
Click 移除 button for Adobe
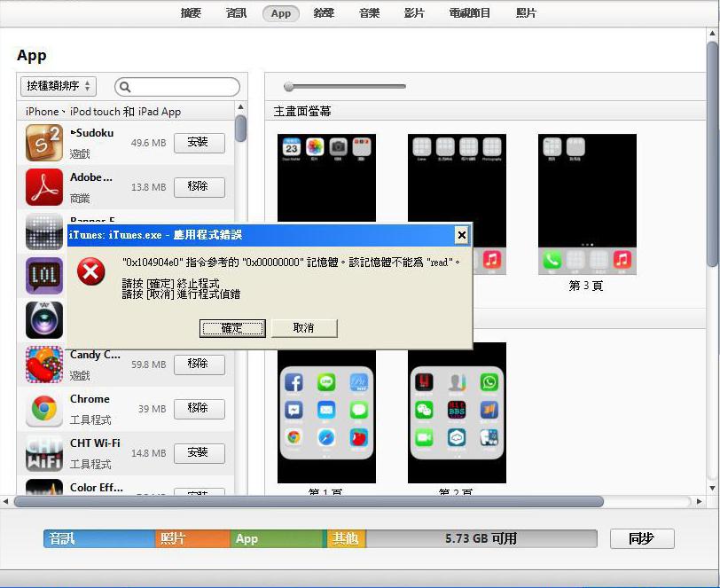coord(200,187)
